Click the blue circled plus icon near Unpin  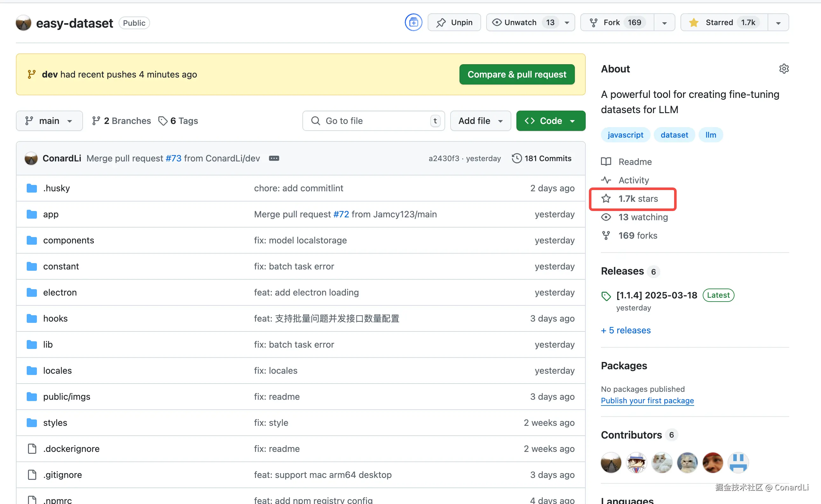pos(413,22)
